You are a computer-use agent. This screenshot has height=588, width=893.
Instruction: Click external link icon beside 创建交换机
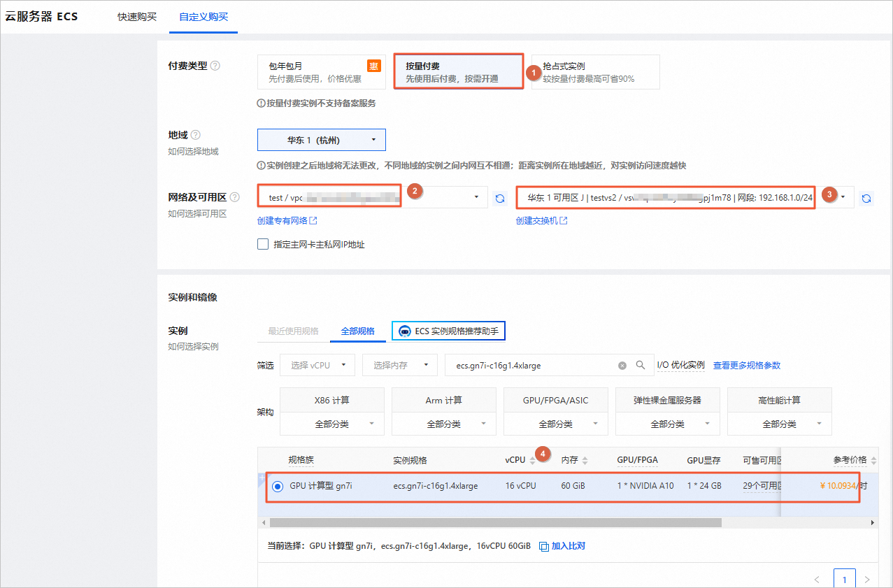pyautogui.click(x=564, y=221)
